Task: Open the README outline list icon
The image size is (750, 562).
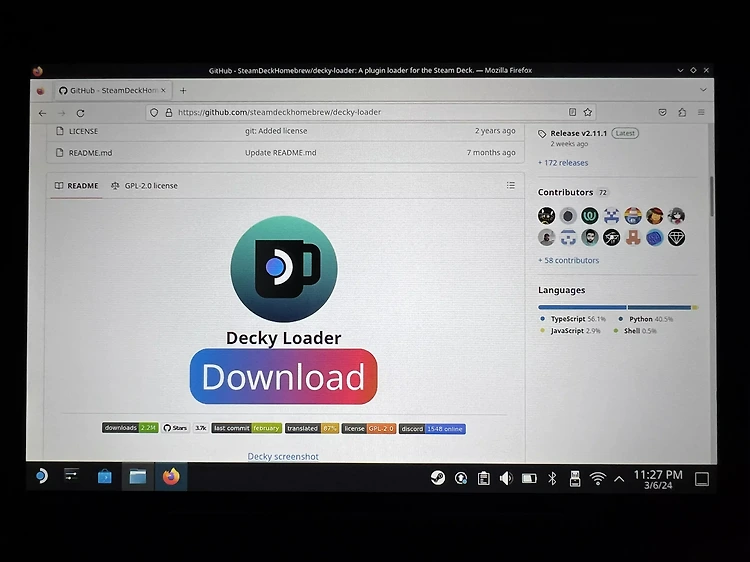Action: click(511, 185)
